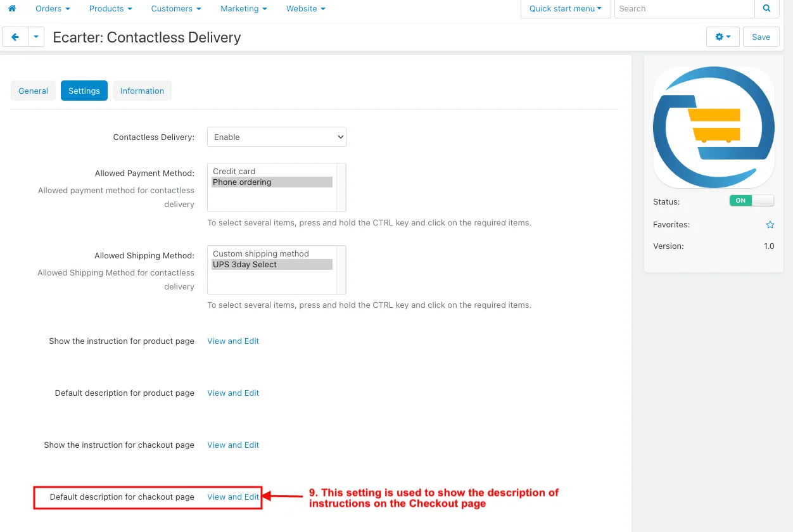Image resolution: width=793 pixels, height=532 pixels.
Task: Open the gear settings menu
Action: [723, 37]
